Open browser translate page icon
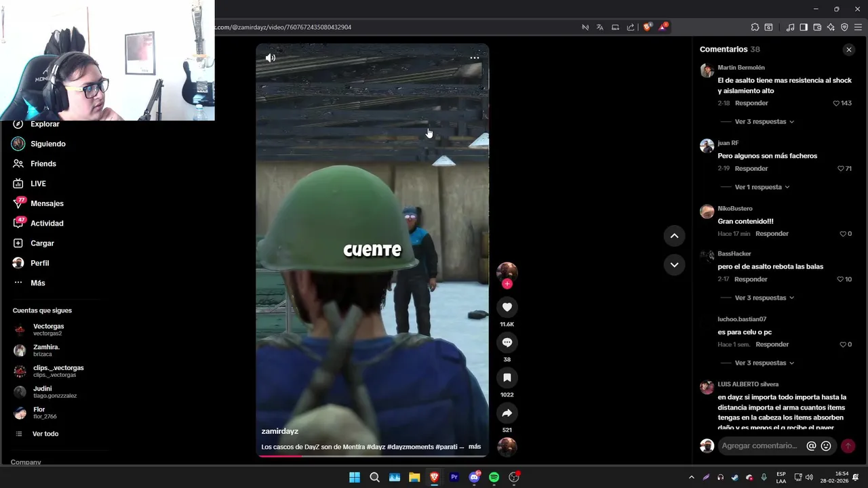 [600, 27]
